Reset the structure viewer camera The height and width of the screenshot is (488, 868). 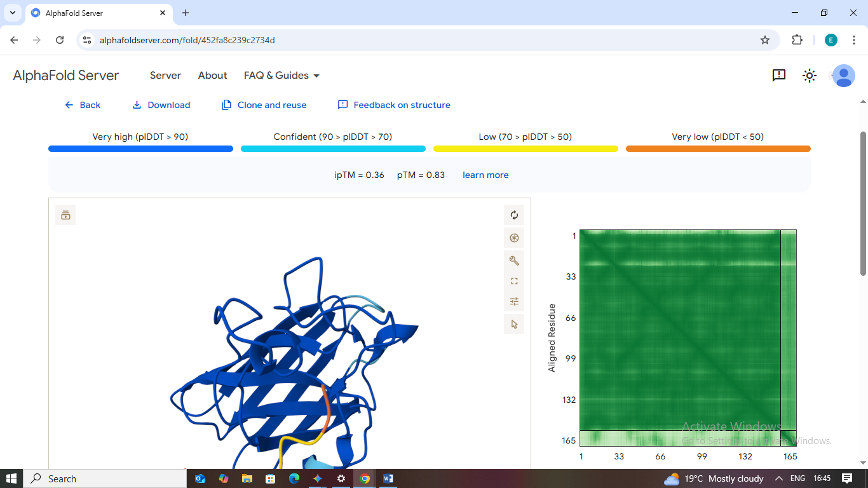click(514, 215)
